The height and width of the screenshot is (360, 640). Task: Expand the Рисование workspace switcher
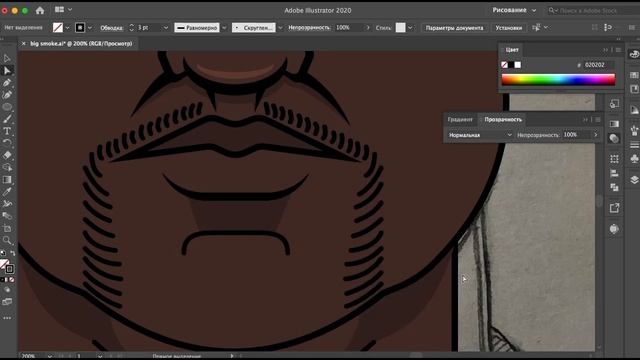pos(514,10)
